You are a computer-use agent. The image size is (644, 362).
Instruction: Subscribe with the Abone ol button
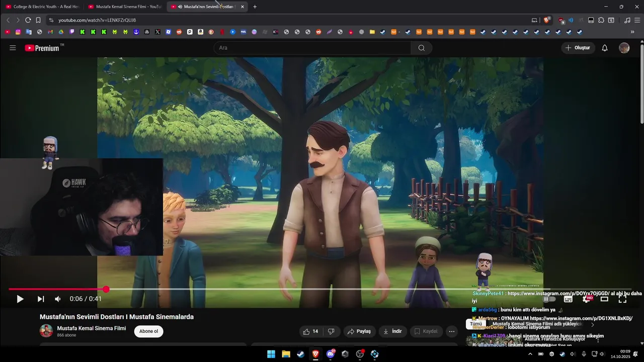(148, 331)
